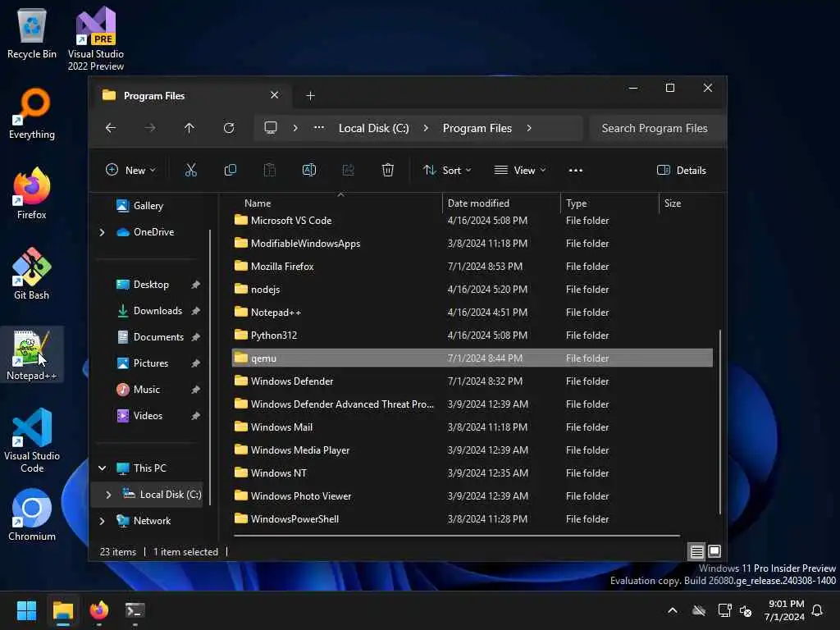Collapse the This PC tree node
This screenshot has width=840, height=630.
(102, 468)
